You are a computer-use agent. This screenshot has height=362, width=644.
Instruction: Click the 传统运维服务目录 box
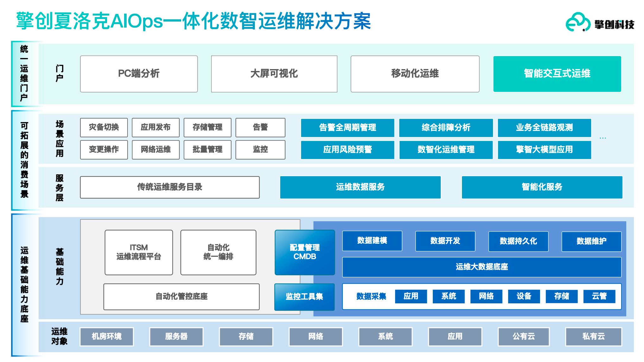[170, 187]
